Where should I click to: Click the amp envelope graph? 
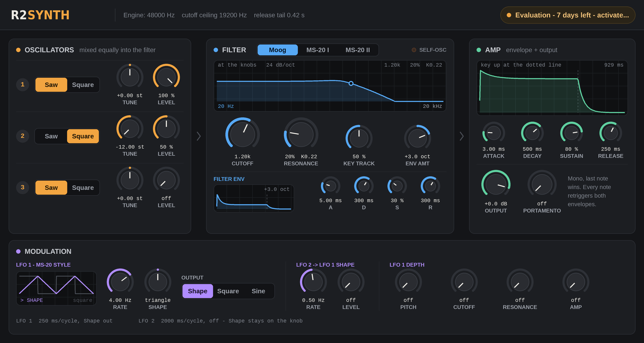click(552, 88)
